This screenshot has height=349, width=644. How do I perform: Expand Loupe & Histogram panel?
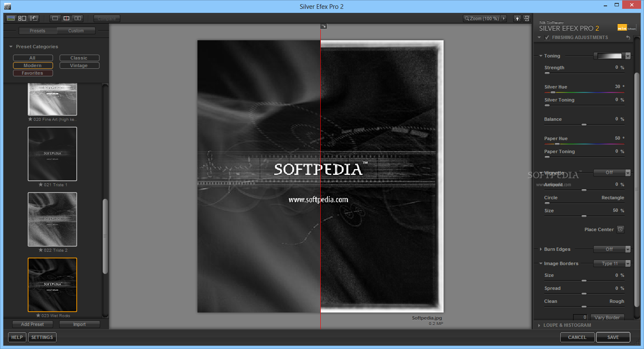coord(539,325)
